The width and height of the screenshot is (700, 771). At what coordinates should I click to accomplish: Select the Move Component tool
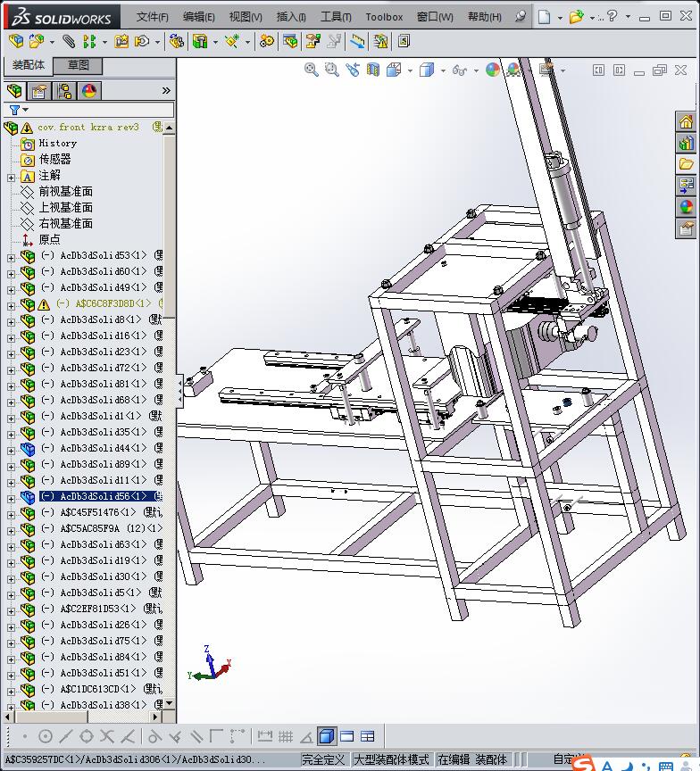(x=142, y=41)
